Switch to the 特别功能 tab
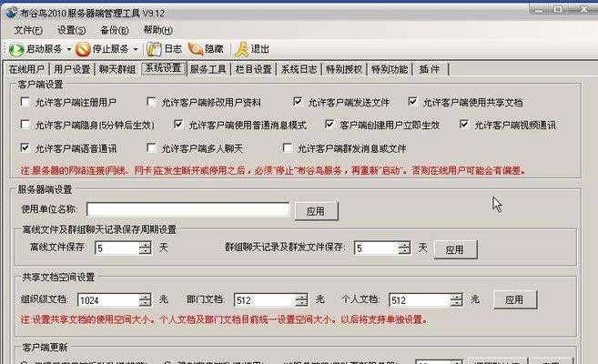 390,69
